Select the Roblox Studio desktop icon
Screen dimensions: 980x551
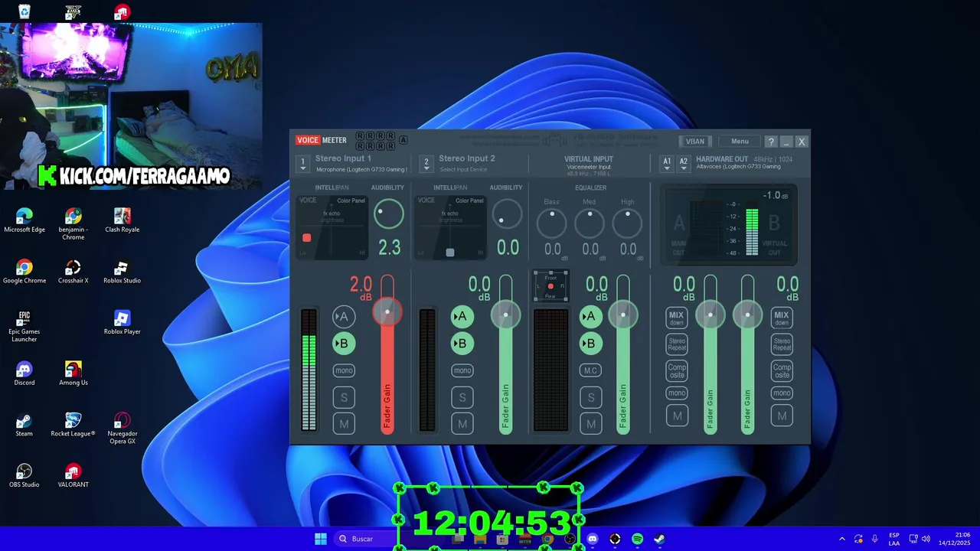click(x=122, y=272)
